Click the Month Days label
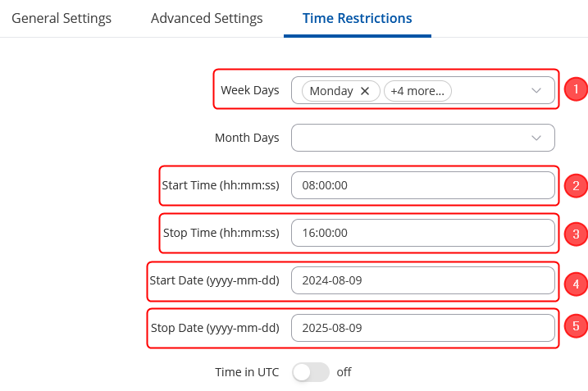The width and height of the screenshot is (588, 391). tap(247, 138)
